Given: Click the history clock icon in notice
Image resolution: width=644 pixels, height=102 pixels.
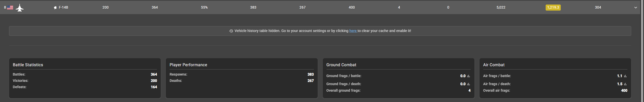Looking at the screenshot, I should [x=231, y=31].
